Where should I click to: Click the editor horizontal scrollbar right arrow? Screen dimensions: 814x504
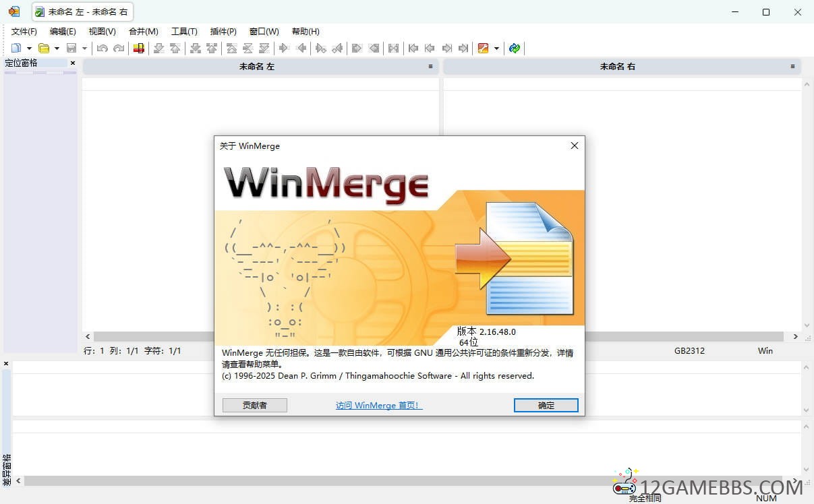pos(795,336)
